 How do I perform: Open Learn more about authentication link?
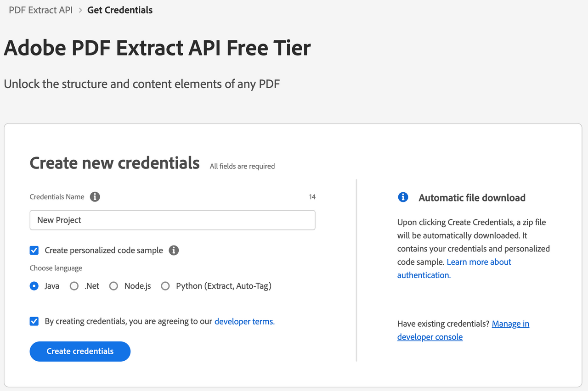(x=454, y=268)
